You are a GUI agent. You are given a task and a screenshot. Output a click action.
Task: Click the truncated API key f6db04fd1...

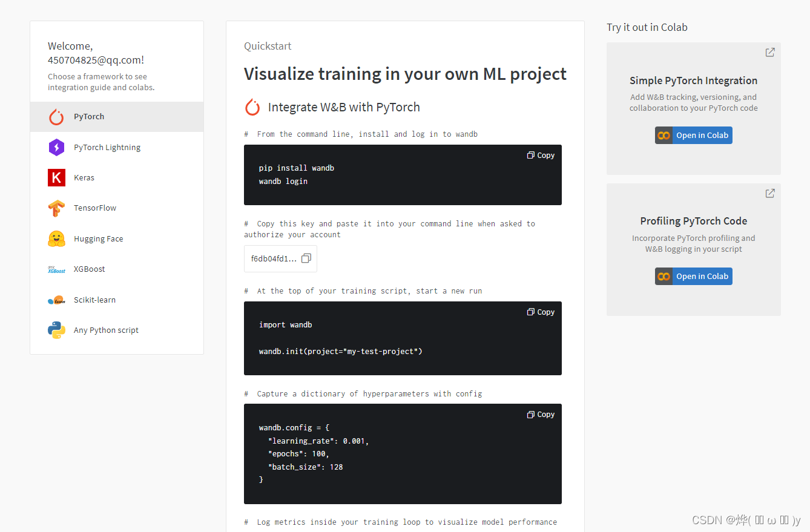(274, 258)
